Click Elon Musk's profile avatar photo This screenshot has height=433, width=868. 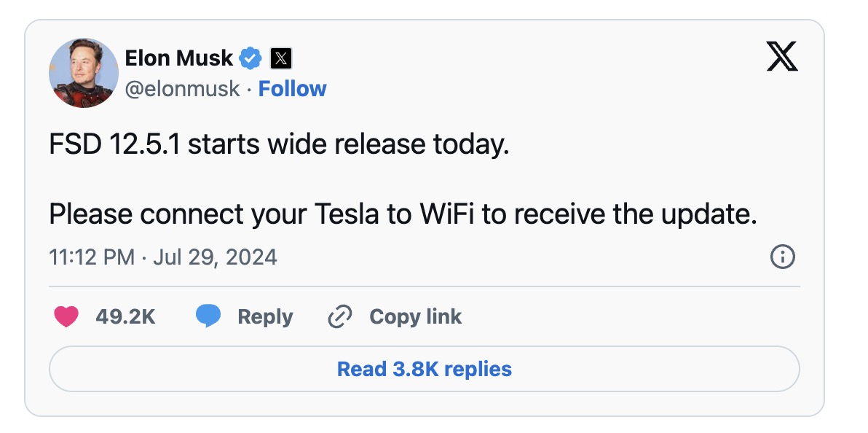pyautogui.click(x=83, y=73)
